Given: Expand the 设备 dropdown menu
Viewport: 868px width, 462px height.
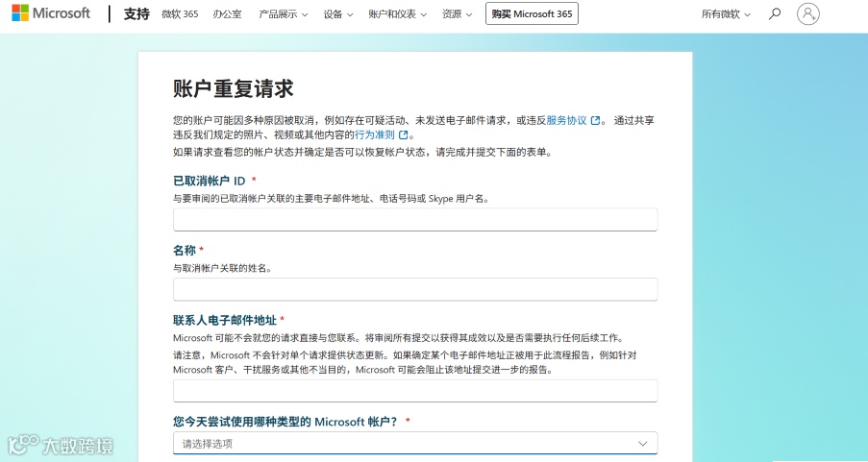Looking at the screenshot, I should click(338, 13).
